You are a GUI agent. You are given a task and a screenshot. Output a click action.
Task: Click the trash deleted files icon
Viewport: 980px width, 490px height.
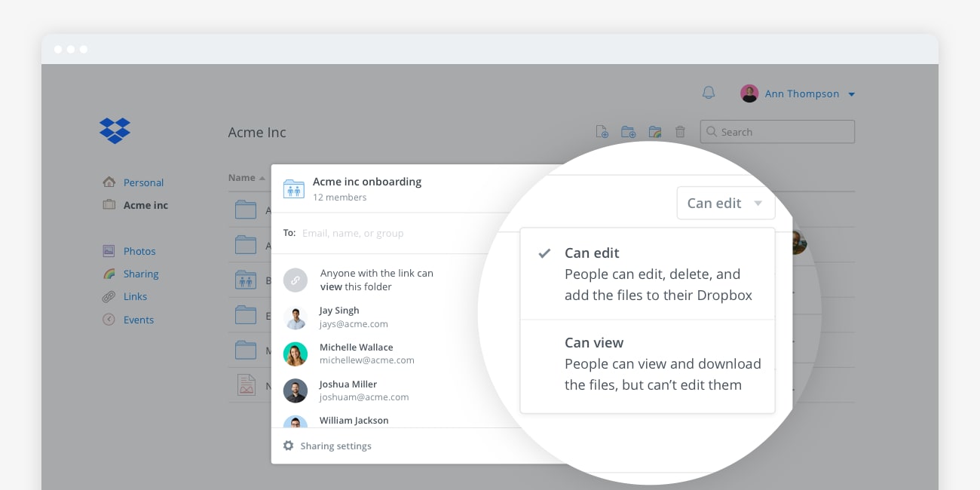[x=680, y=132]
